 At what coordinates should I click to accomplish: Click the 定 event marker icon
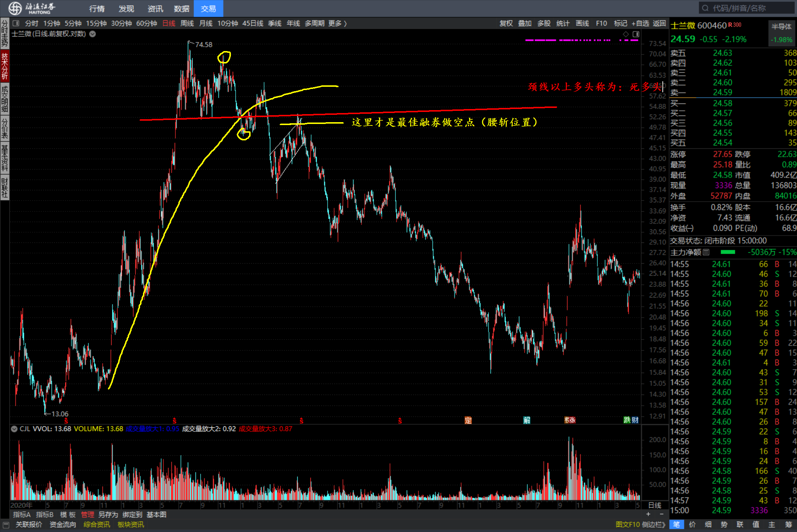468,420
